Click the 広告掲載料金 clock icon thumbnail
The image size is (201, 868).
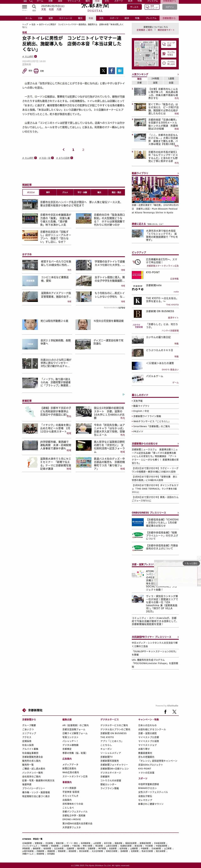pyautogui.click(x=138, y=262)
